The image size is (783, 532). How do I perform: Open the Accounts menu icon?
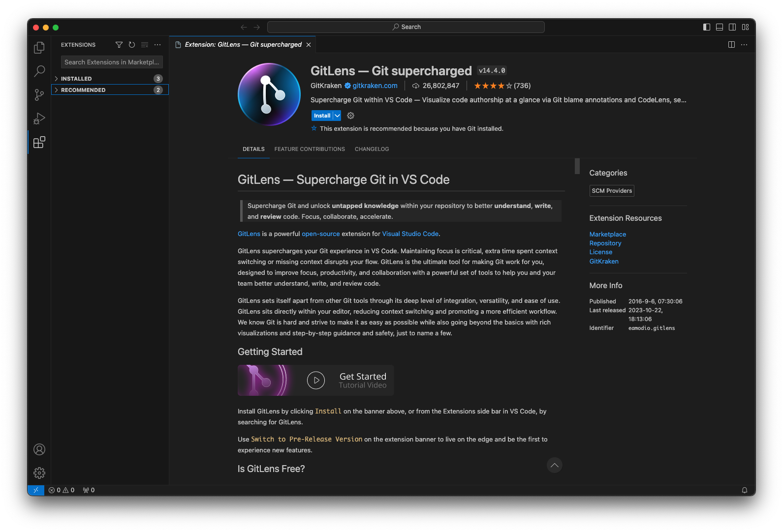39,449
